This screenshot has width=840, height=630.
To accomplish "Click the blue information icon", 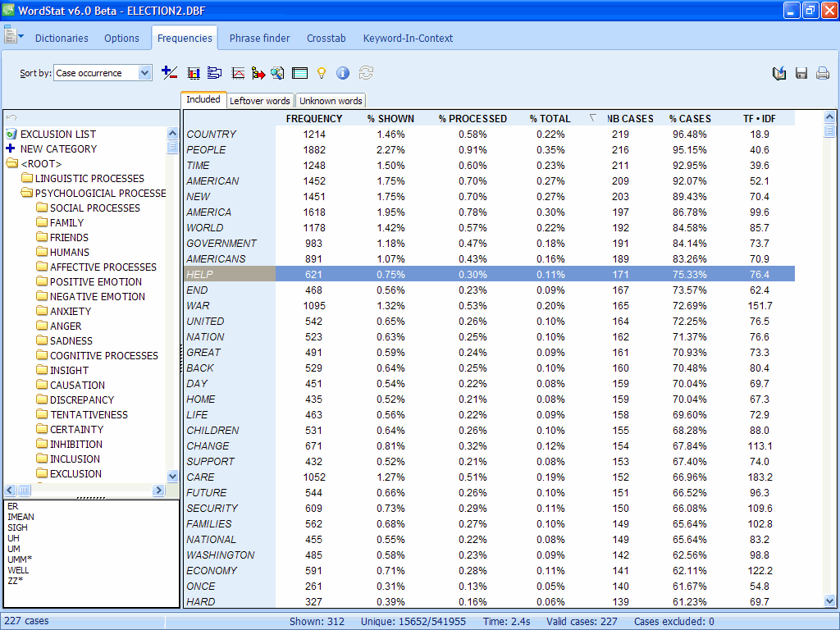I will [x=343, y=73].
